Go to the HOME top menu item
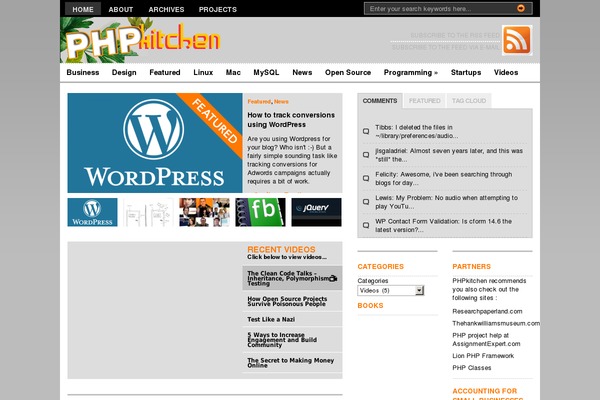 (83, 9)
